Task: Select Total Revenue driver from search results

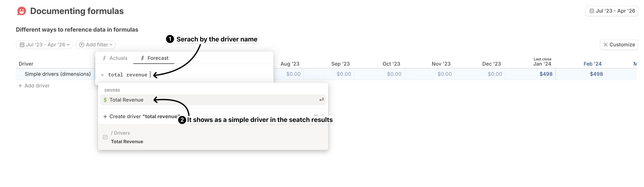Action: pos(127,100)
